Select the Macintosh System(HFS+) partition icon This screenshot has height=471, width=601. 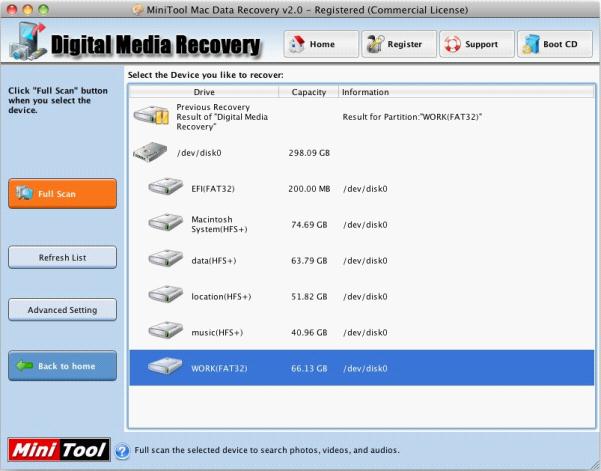pyautogui.click(x=166, y=223)
